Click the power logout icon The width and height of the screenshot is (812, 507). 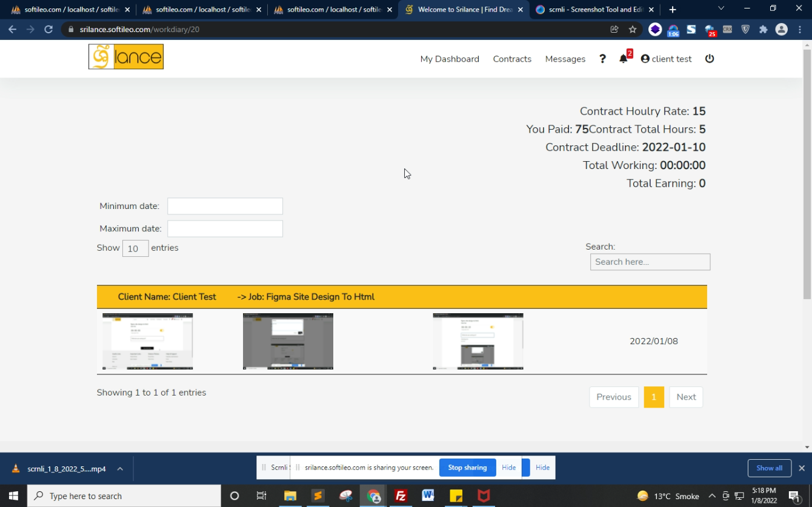[x=710, y=59]
